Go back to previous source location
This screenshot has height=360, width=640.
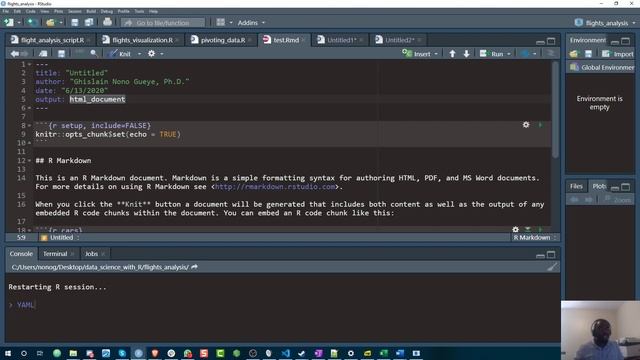(x=15, y=53)
